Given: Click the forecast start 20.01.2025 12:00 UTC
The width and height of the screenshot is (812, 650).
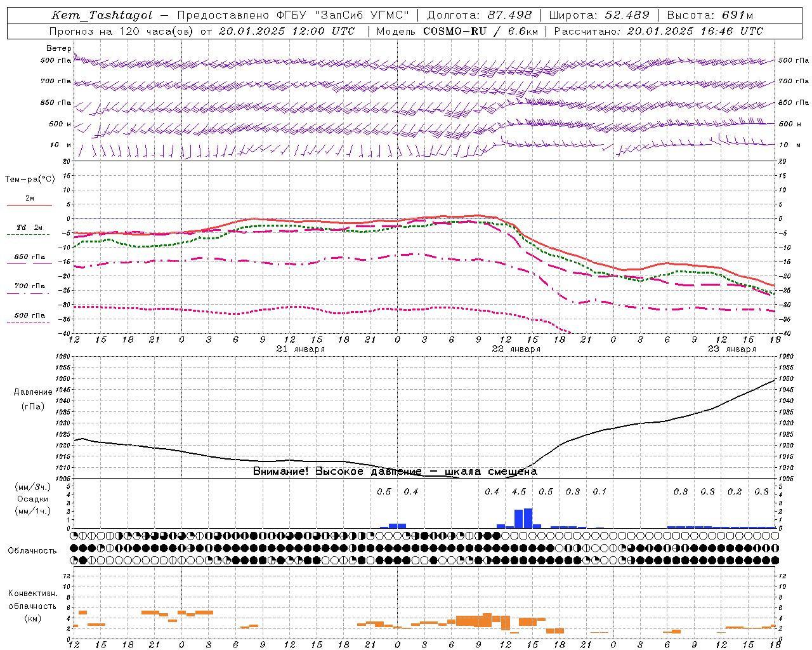Looking at the screenshot, I should (287, 31).
